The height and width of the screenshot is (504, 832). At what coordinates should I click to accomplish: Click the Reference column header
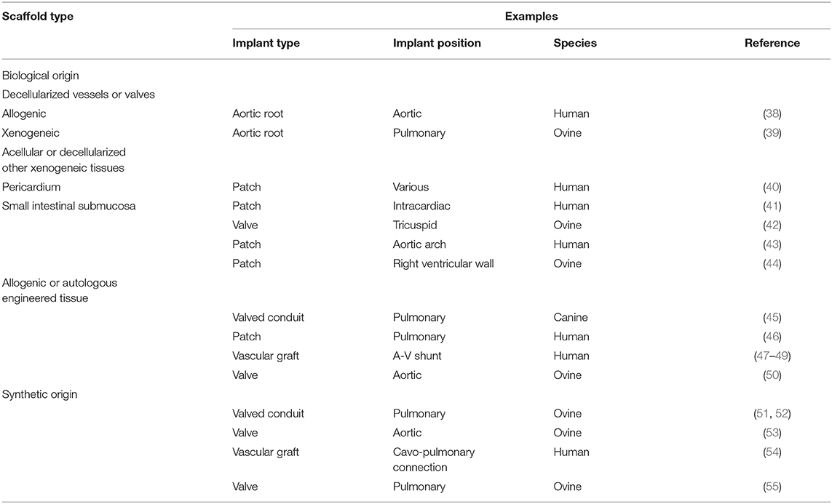[x=772, y=43]
